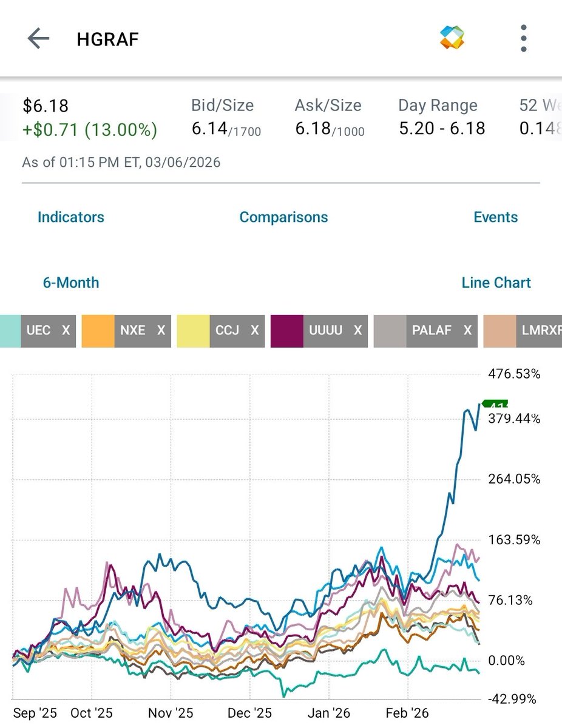Click the Nov '25 date label
The image size is (562, 728).
click(171, 713)
